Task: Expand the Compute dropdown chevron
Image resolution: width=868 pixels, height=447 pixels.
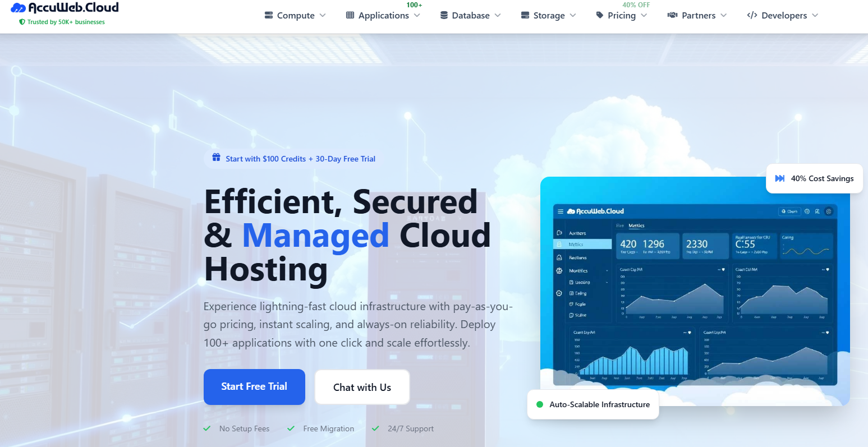Action: (x=323, y=16)
